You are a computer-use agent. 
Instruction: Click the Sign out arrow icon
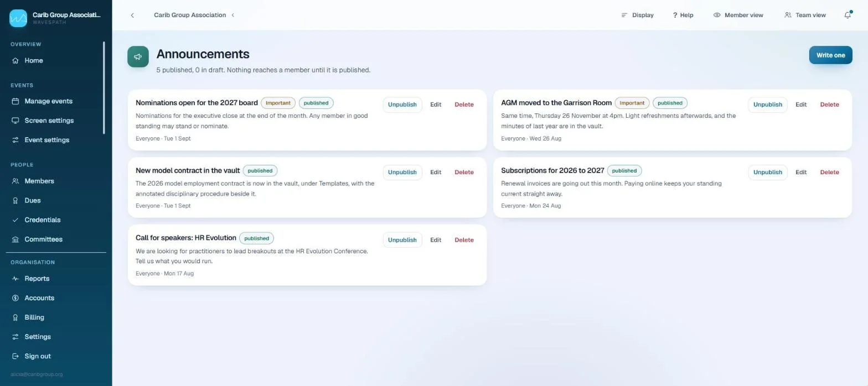point(15,356)
